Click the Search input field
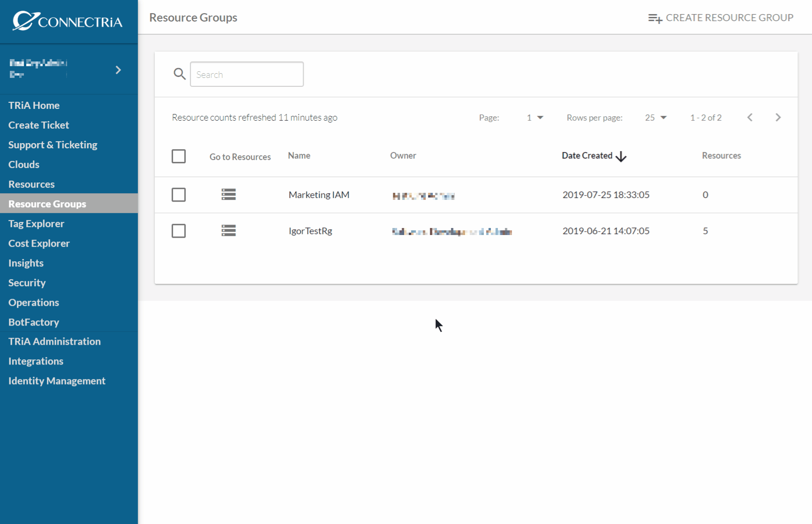Image resolution: width=812 pixels, height=524 pixels. click(x=247, y=74)
